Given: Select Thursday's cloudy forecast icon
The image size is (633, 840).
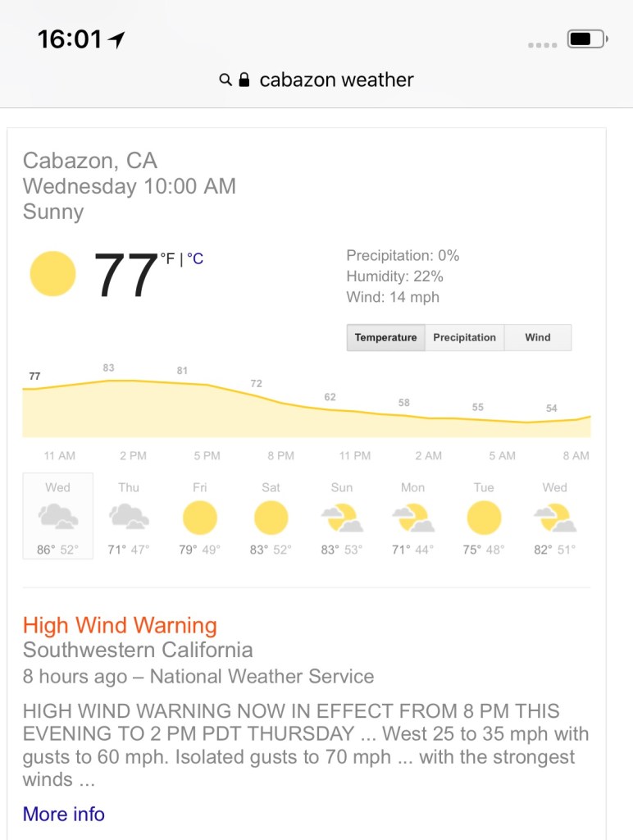Looking at the screenshot, I should point(129,517).
